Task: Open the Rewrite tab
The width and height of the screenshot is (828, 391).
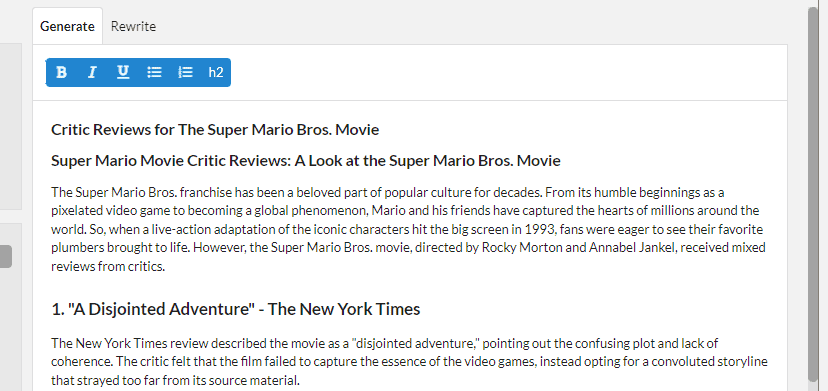Action: [x=133, y=26]
